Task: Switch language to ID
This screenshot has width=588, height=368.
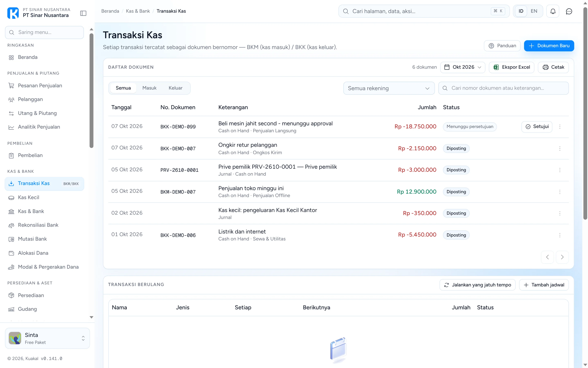Action: (x=521, y=11)
